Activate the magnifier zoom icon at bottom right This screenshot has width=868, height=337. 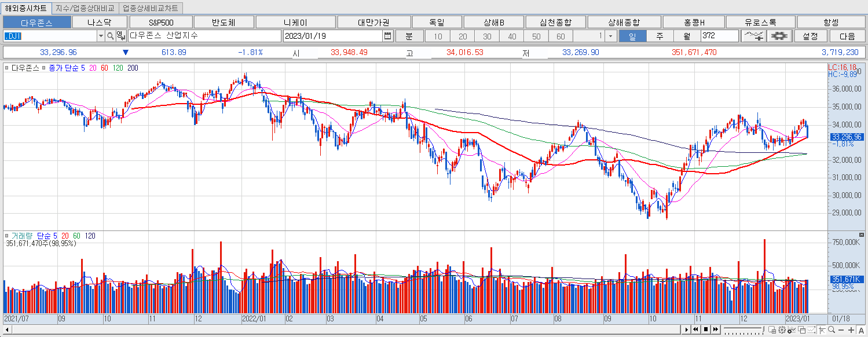[x=832, y=329]
